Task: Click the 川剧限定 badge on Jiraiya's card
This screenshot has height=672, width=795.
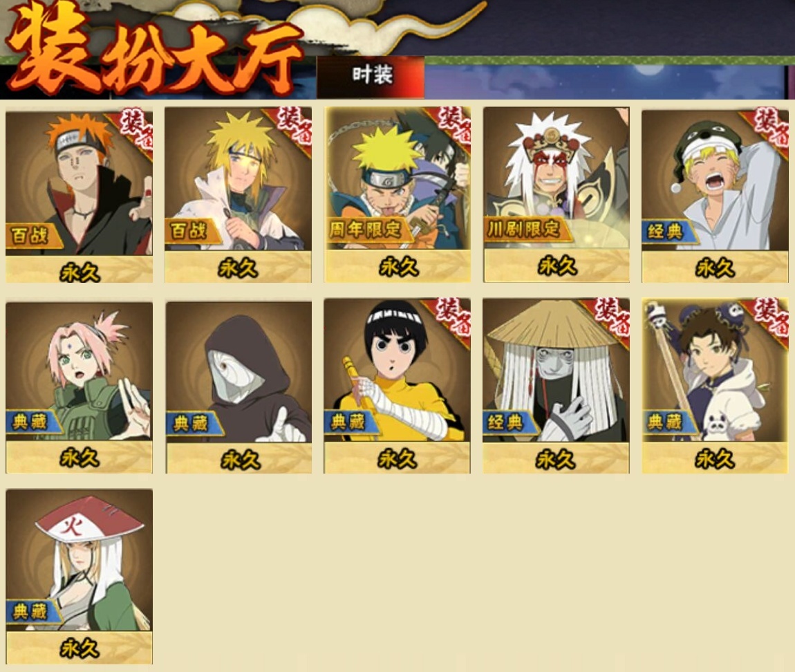Action: click(524, 230)
